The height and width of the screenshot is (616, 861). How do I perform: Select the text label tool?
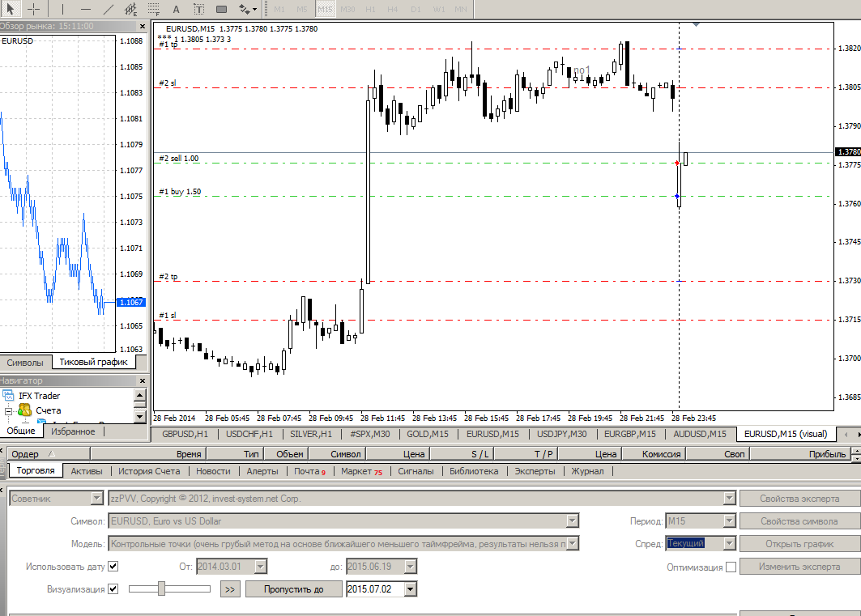[x=198, y=9]
